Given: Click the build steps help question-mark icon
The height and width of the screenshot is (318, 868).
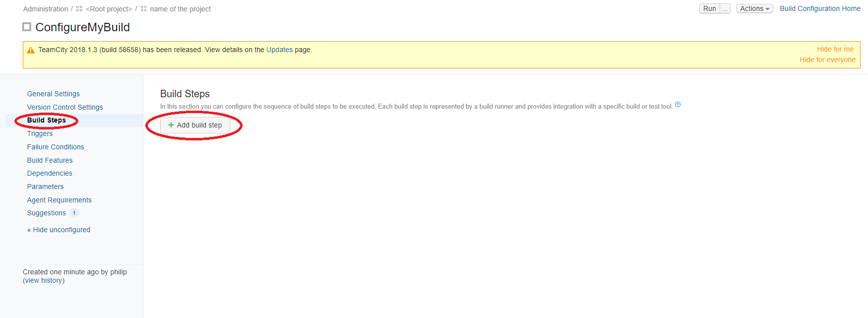Looking at the screenshot, I should coord(678,105).
